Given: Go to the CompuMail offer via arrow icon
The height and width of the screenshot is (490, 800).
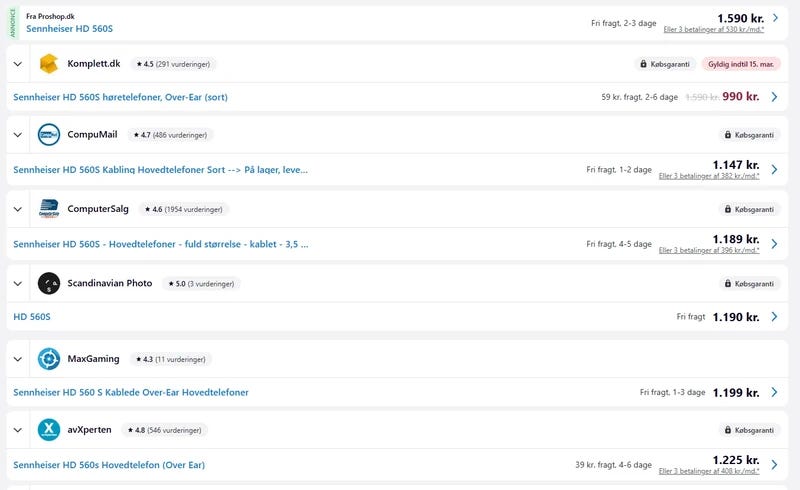Looking at the screenshot, I should coord(774,170).
